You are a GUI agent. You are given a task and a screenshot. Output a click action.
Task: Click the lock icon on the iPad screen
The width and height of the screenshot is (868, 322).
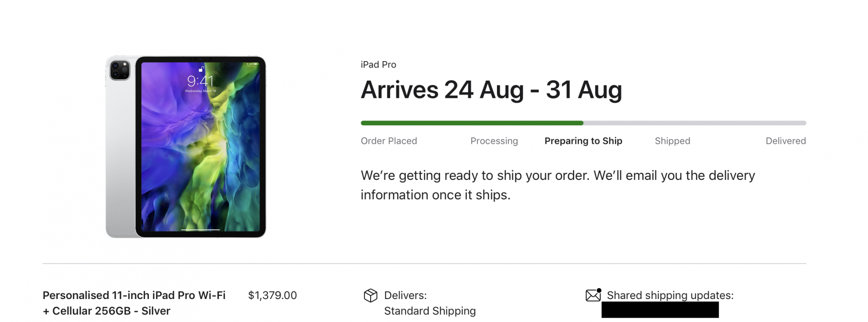click(x=201, y=69)
